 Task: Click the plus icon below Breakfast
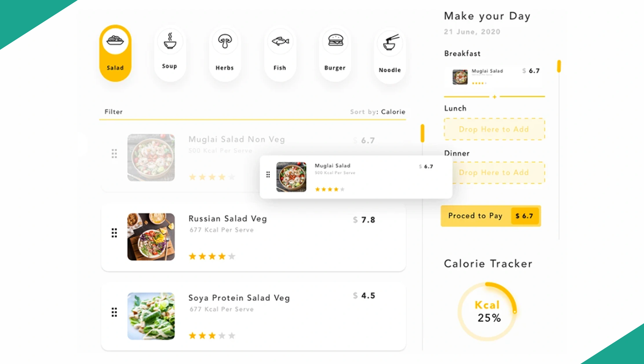point(495,97)
